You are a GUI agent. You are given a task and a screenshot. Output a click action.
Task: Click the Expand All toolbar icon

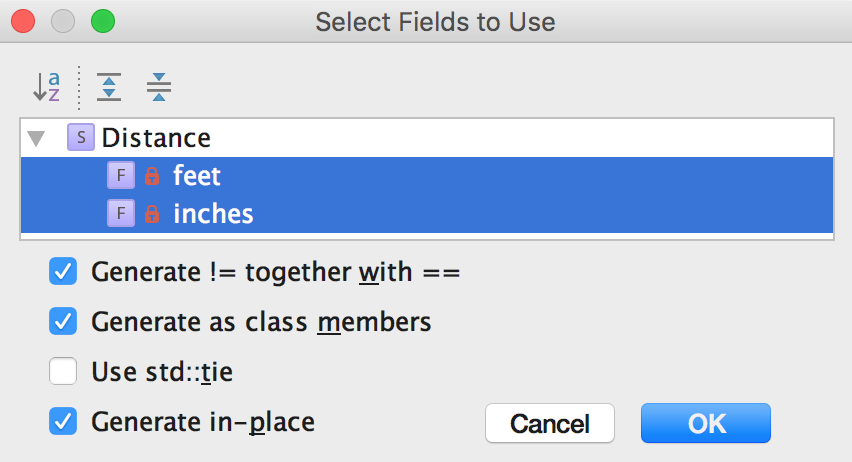click(x=108, y=87)
